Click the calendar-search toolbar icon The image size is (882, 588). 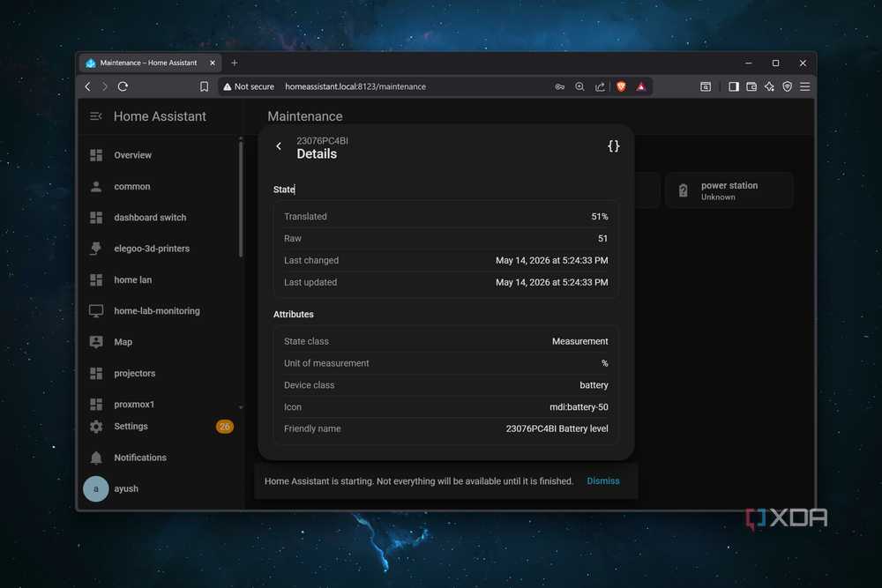pos(706,86)
